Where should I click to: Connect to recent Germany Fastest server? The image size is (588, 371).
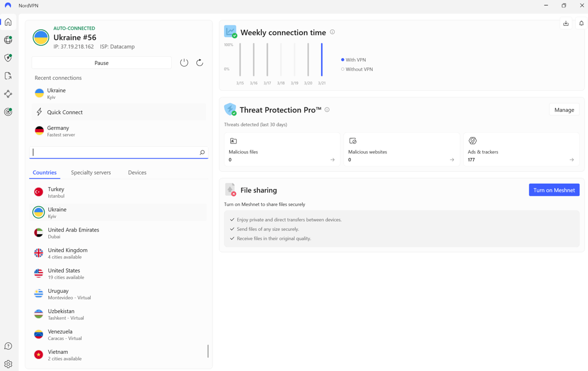click(x=118, y=131)
